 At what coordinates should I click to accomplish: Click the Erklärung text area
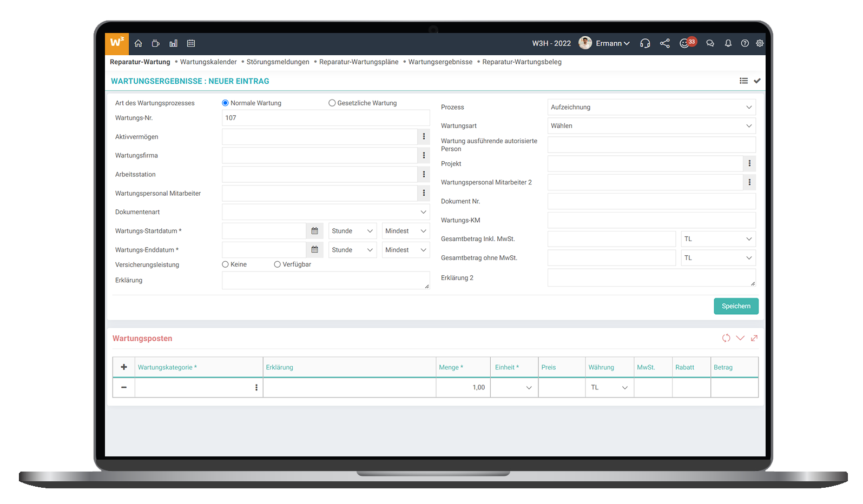326,280
